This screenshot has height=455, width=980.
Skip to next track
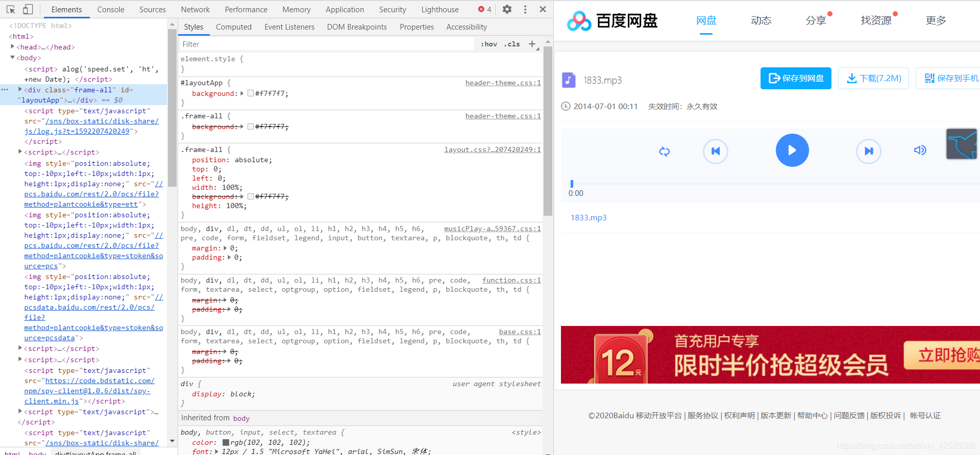pos(869,151)
